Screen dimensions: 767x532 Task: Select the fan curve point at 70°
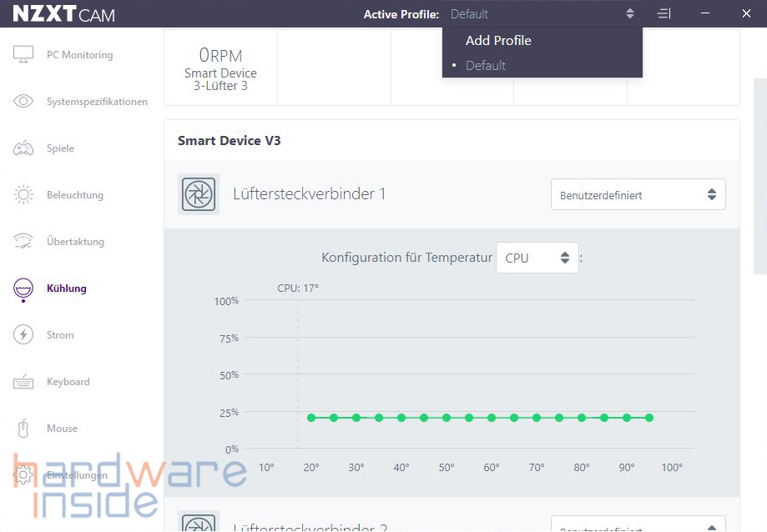tap(537, 418)
